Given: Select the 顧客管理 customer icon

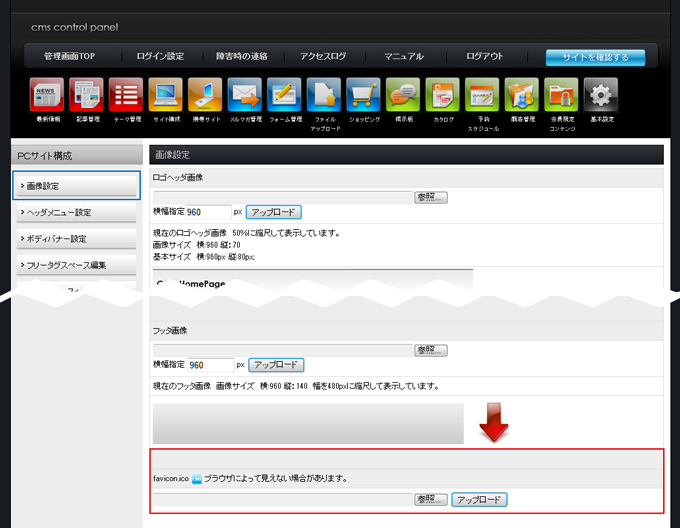Looking at the screenshot, I should coord(522,95).
